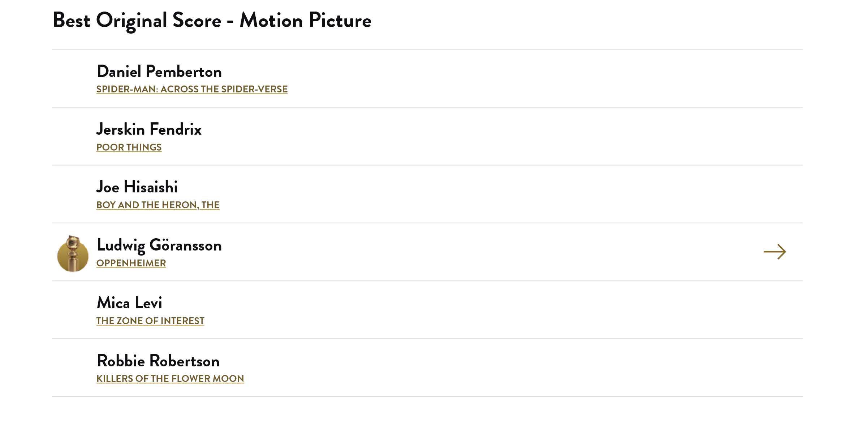The image size is (868, 427).
Task: Click the word 'Best' in the heading
Action: [x=72, y=20]
